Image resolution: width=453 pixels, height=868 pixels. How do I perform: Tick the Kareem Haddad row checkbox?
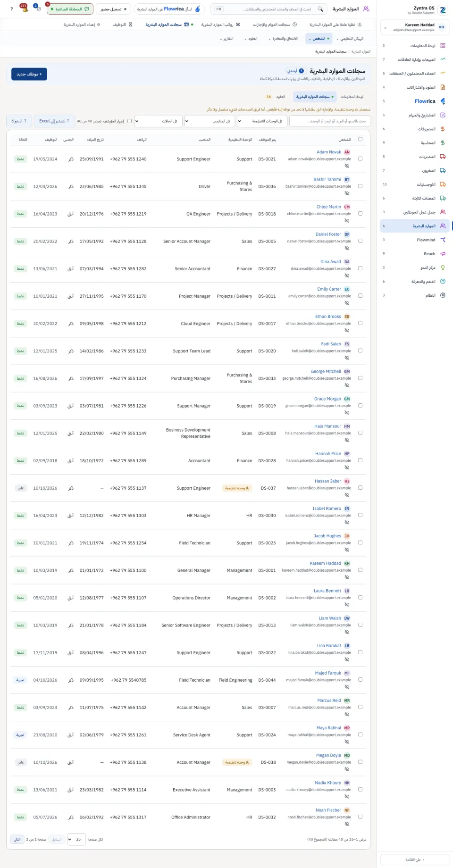[x=361, y=570]
